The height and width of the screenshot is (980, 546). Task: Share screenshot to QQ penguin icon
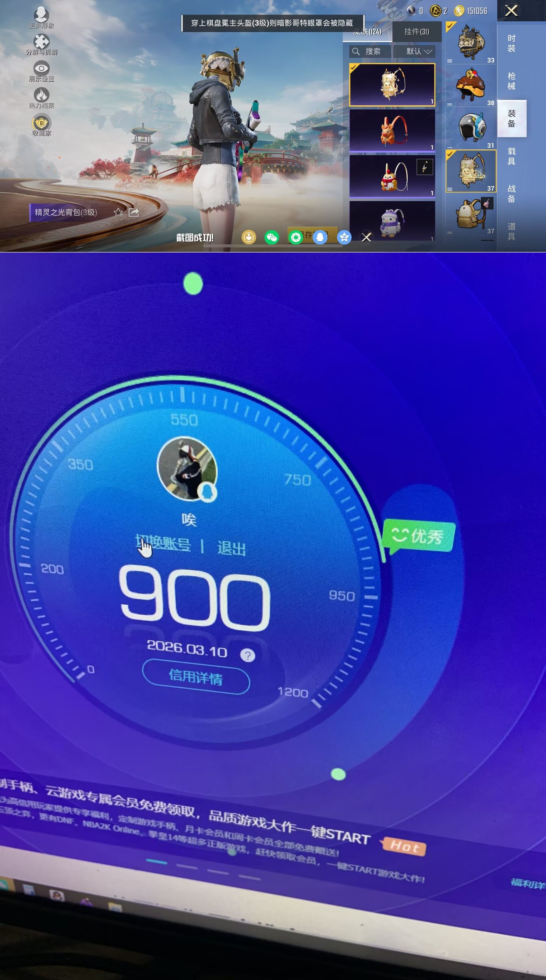pos(320,237)
